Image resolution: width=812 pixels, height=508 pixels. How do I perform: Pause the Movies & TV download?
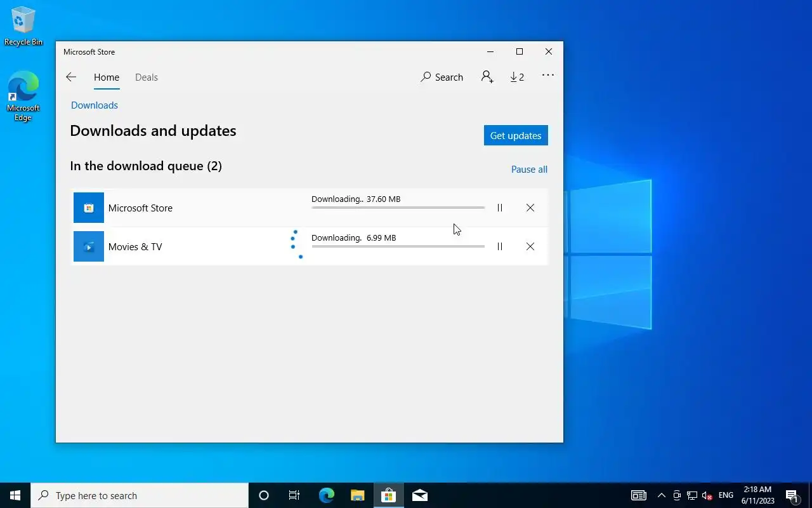500,246
